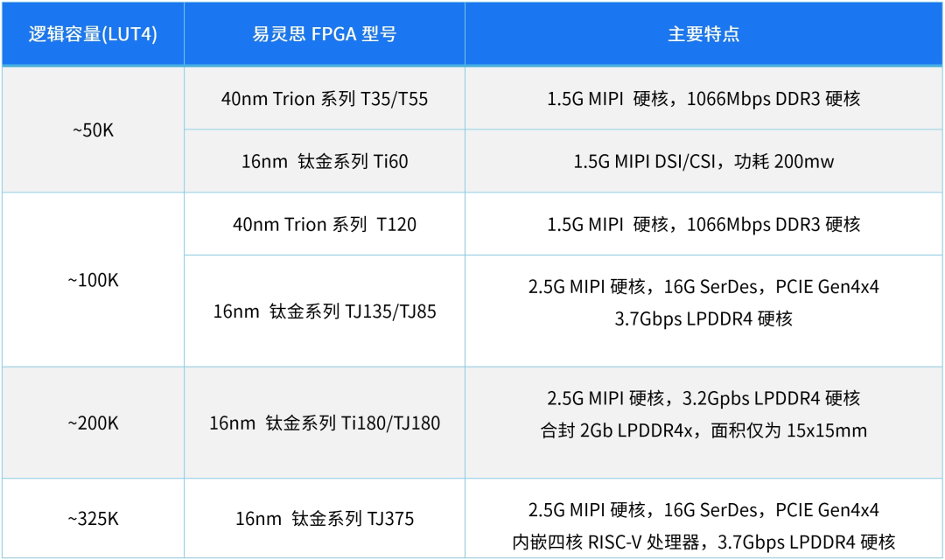Select the ~50K logic capacity cell

tap(93, 130)
